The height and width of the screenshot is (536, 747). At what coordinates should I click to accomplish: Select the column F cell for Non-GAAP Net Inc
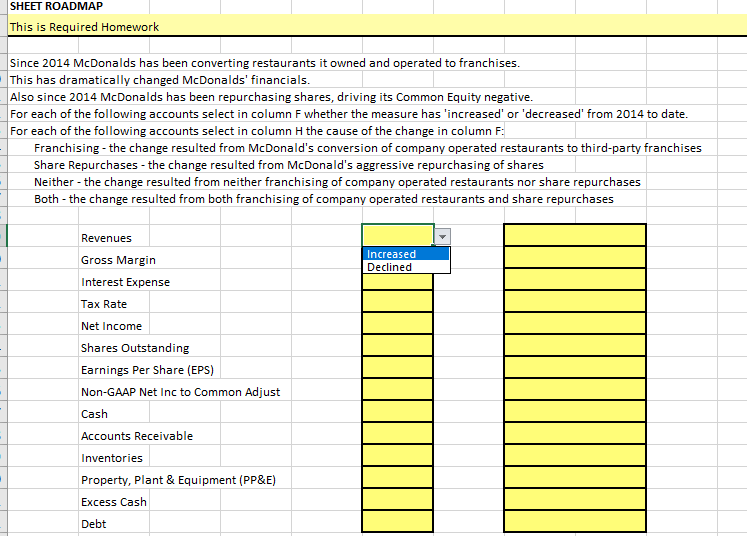pos(398,389)
